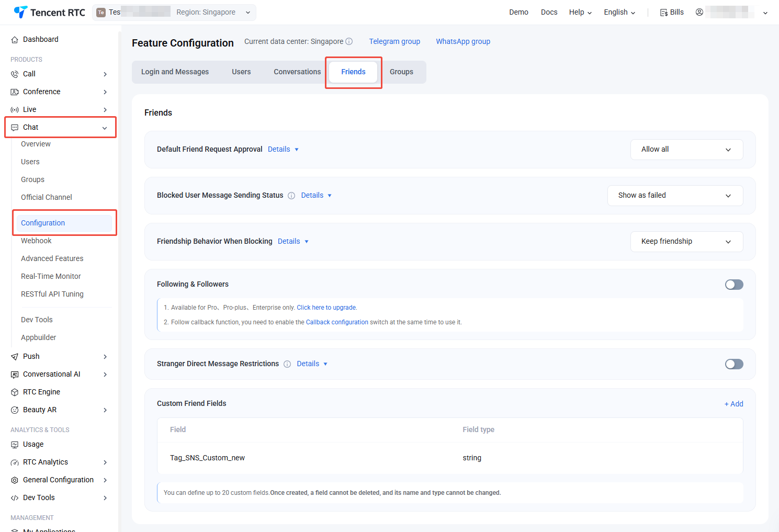Click the RTC Analytics gauge icon
Viewport: 779px width, 532px height.
pyautogui.click(x=15, y=462)
